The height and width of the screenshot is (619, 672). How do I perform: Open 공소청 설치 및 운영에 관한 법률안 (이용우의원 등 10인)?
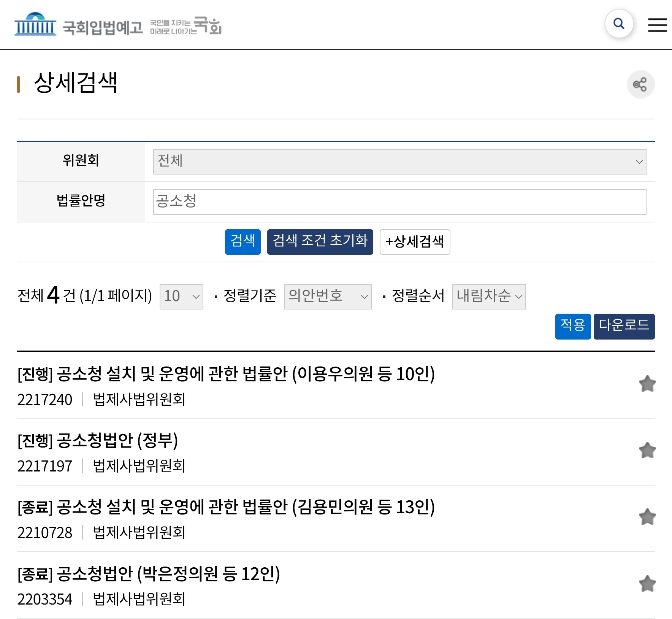coord(226,374)
